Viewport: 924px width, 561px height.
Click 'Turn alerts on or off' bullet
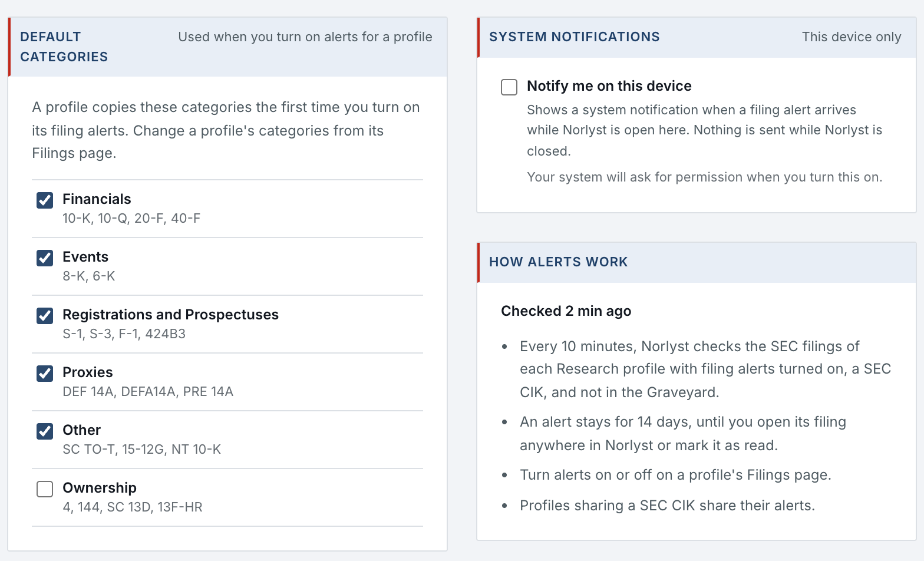[675, 475]
